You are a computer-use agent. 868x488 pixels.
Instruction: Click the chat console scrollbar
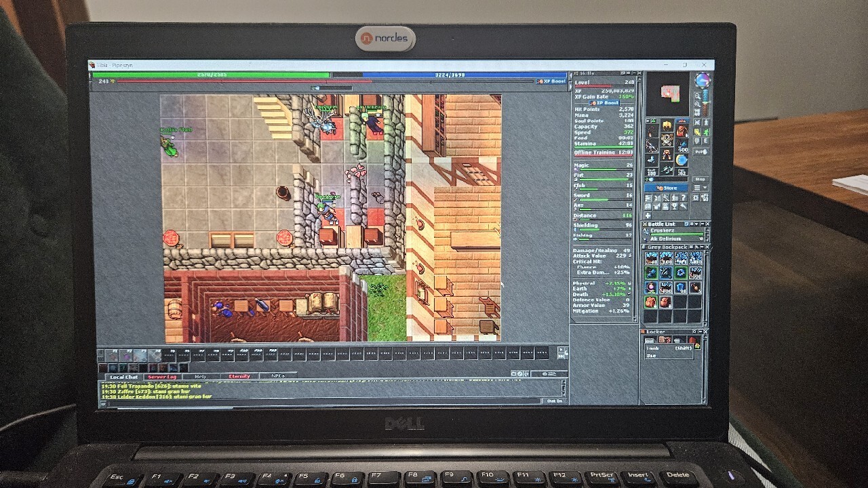[x=564, y=388]
